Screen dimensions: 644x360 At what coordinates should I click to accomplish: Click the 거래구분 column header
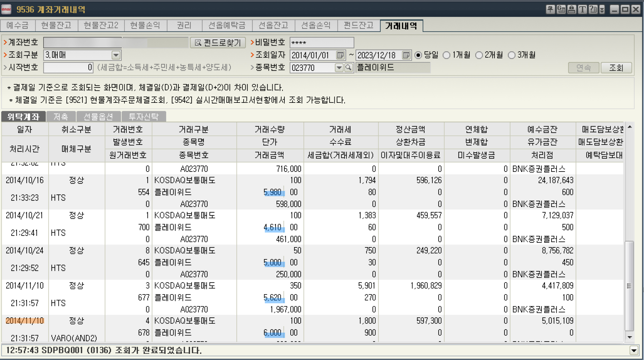click(194, 130)
